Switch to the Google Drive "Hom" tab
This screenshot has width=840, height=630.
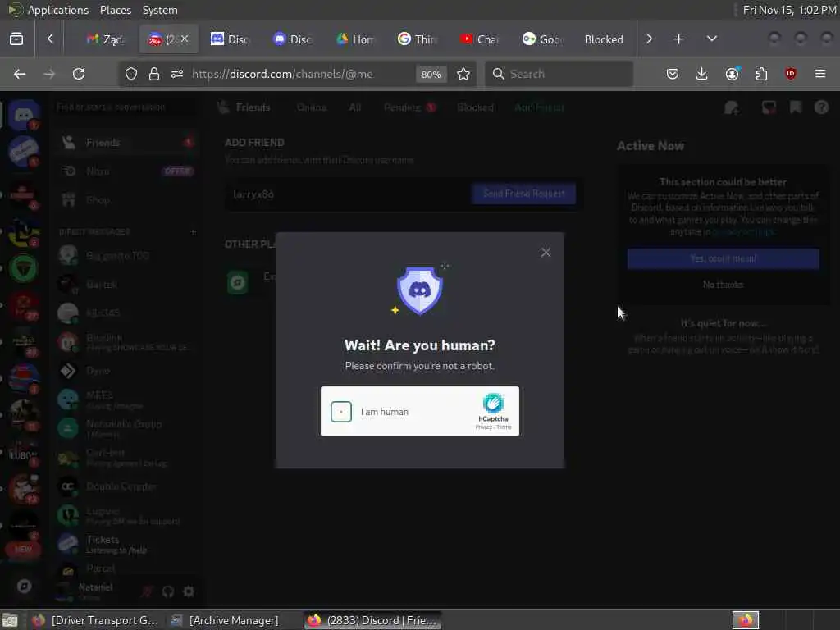click(x=355, y=39)
